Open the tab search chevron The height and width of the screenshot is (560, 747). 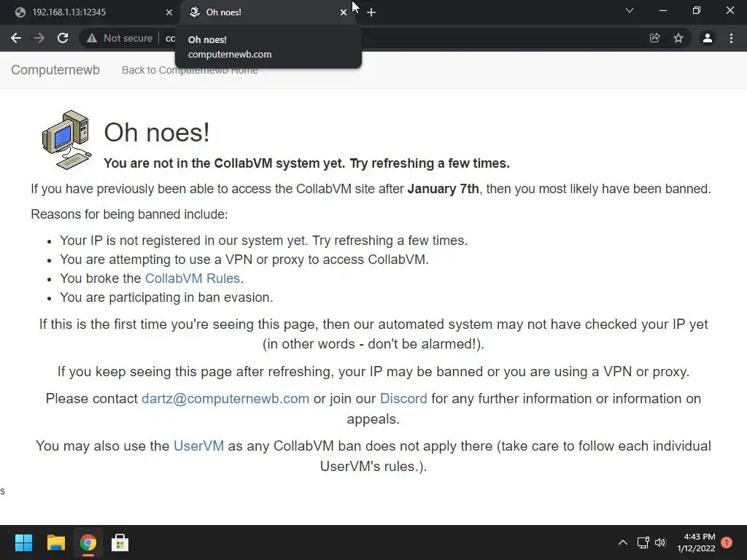tap(630, 10)
